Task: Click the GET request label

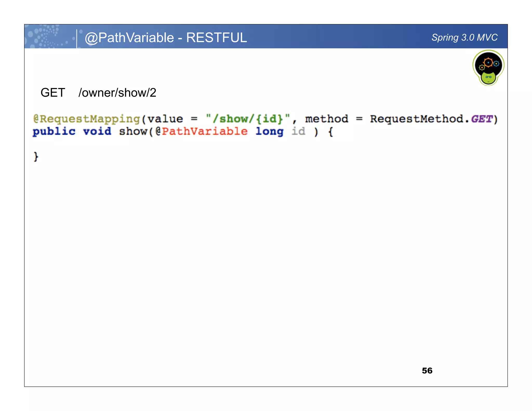Action: (53, 93)
